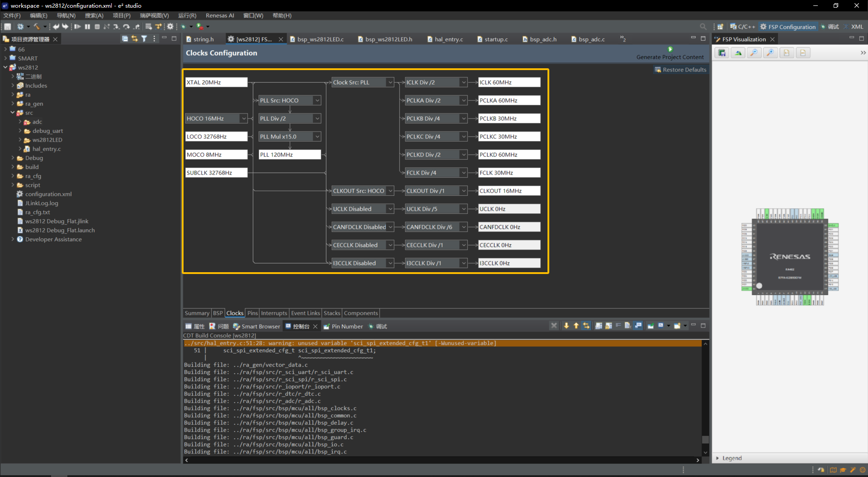Click the Resume playback icon in toolbar

tap(78, 27)
